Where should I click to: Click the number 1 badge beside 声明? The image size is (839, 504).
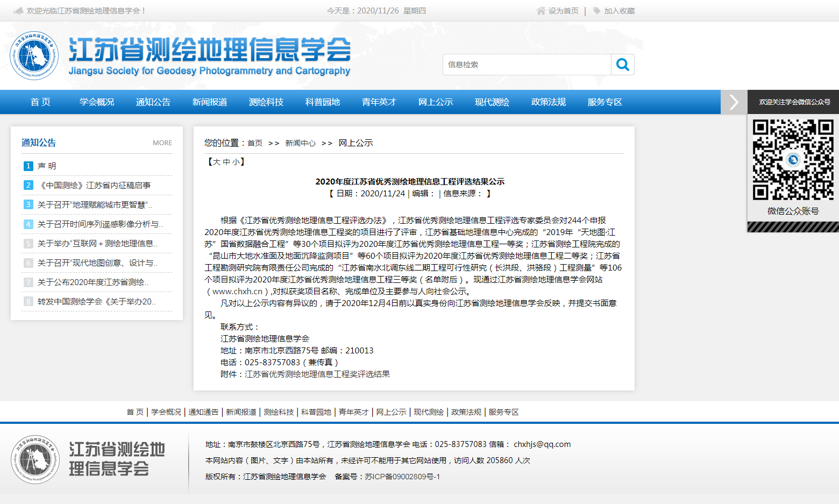pos(29,166)
